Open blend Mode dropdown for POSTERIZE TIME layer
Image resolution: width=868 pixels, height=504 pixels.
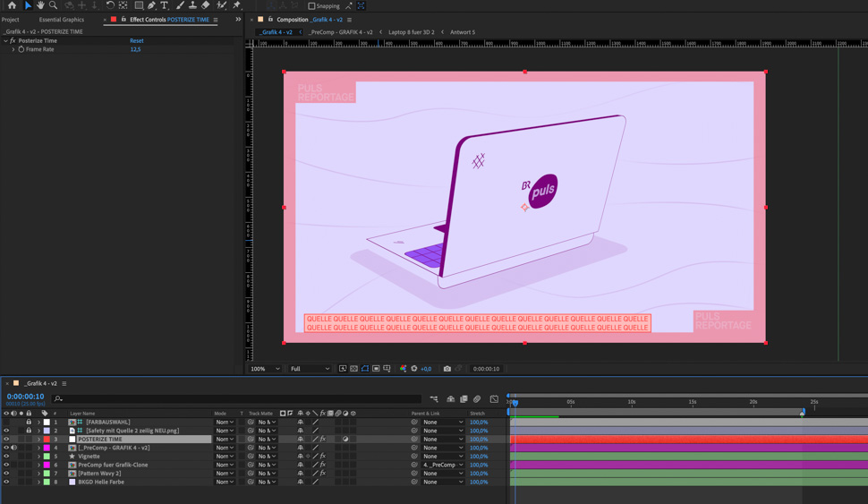click(x=225, y=440)
